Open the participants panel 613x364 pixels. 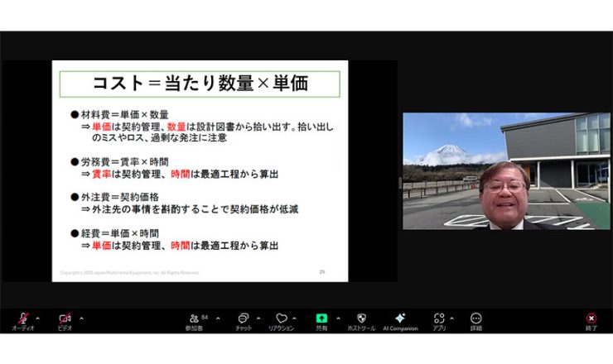coord(195,318)
